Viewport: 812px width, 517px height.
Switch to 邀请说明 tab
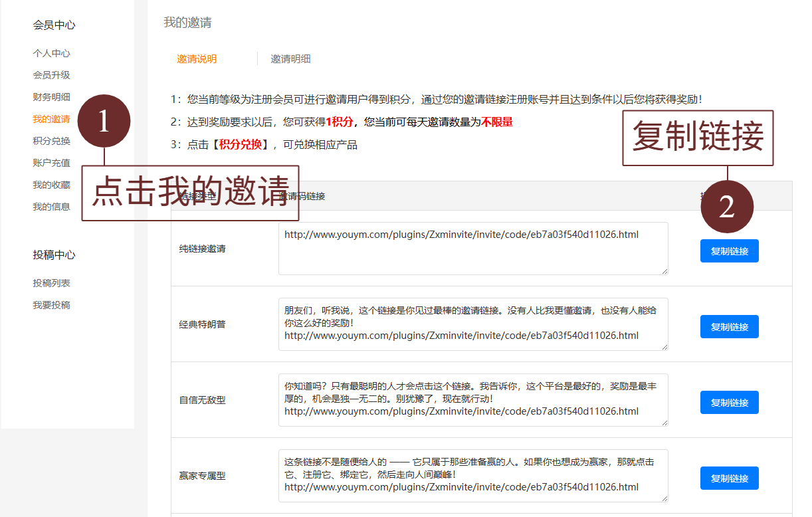[x=197, y=59]
